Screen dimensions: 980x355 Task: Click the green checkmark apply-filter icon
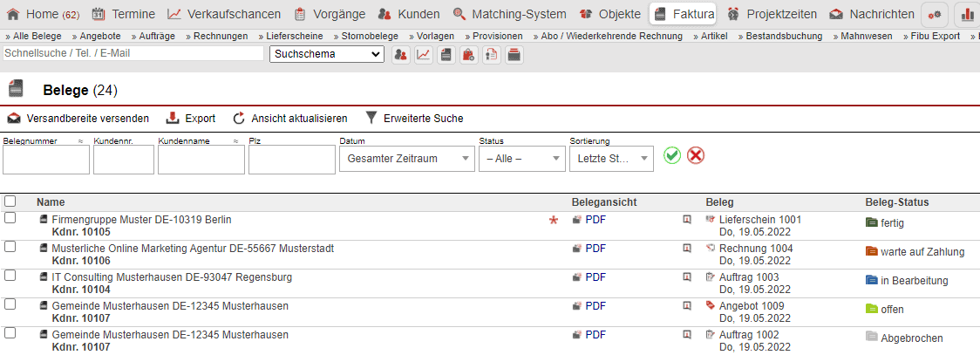671,155
